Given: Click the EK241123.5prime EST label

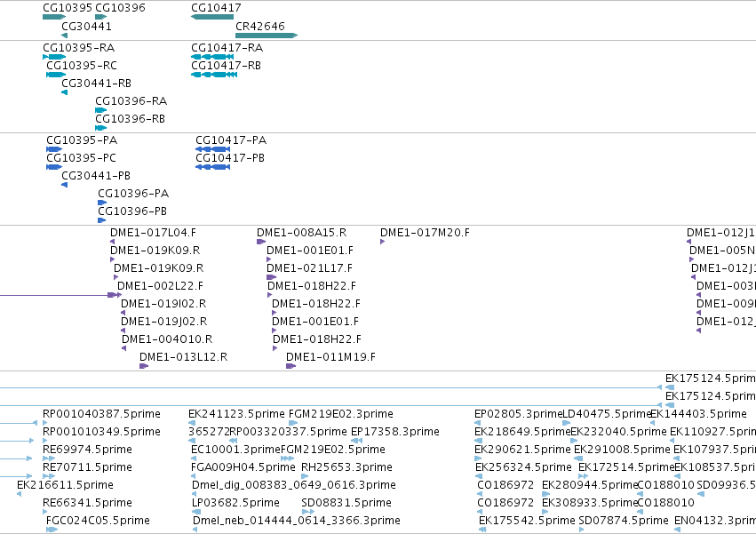Looking at the screenshot, I should coord(236,414).
